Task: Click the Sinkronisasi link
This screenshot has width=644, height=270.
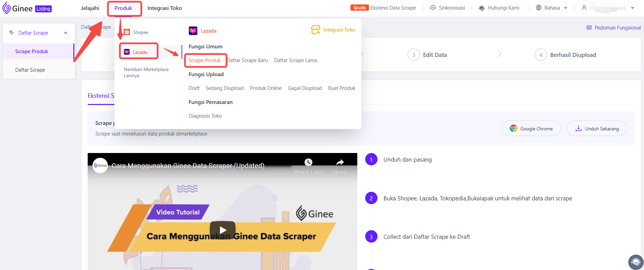Action: click(x=452, y=8)
